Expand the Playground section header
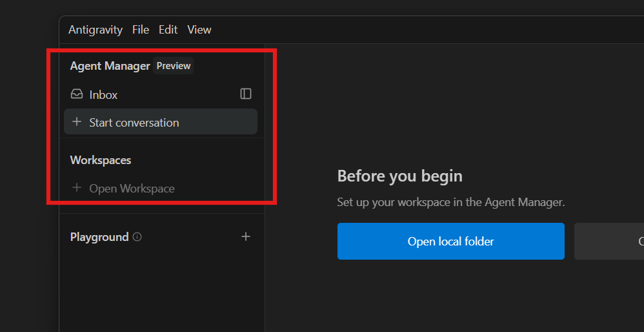 (x=99, y=237)
